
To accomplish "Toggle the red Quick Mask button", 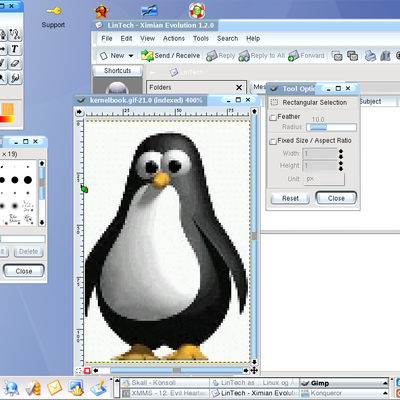I will 87,370.
